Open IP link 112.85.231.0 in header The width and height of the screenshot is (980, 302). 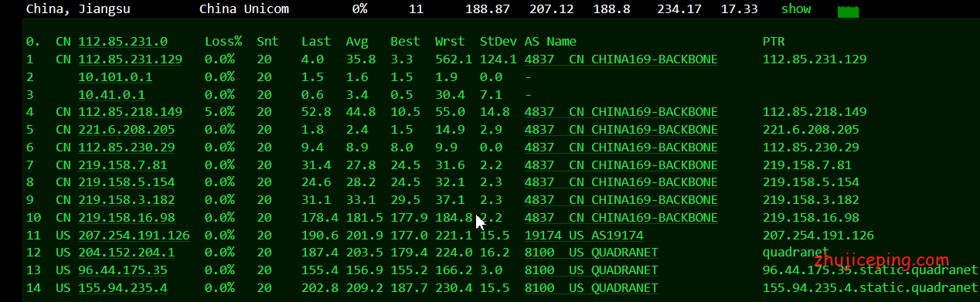tap(123, 41)
